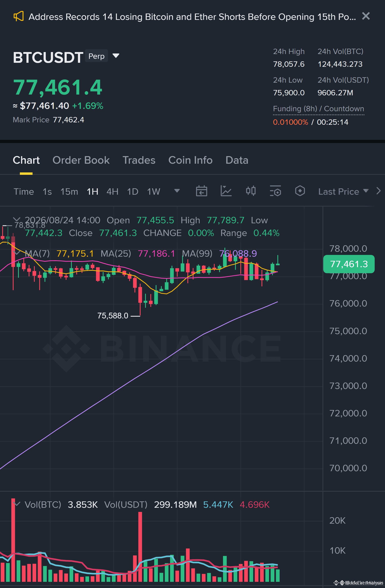
Task: Tap the 20K volume axis label
Action: point(337,520)
